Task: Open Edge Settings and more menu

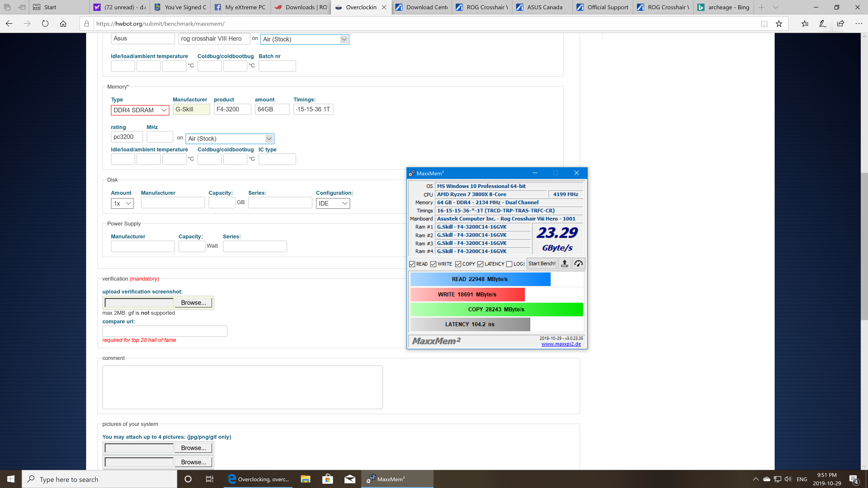Action: [859, 23]
